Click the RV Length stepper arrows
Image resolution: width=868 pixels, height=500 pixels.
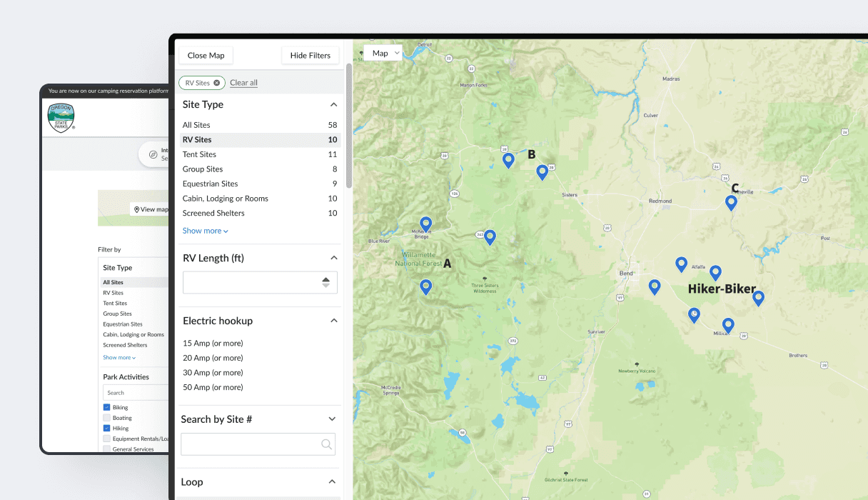pyautogui.click(x=326, y=282)
